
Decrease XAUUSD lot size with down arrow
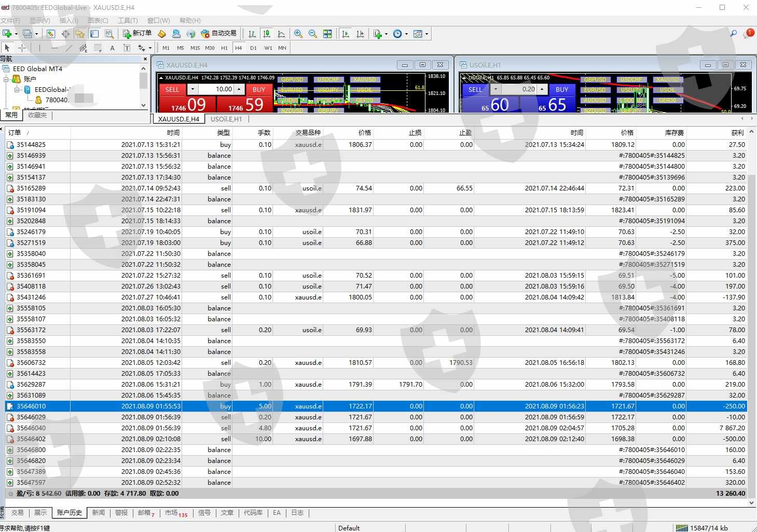coord(192,89)
